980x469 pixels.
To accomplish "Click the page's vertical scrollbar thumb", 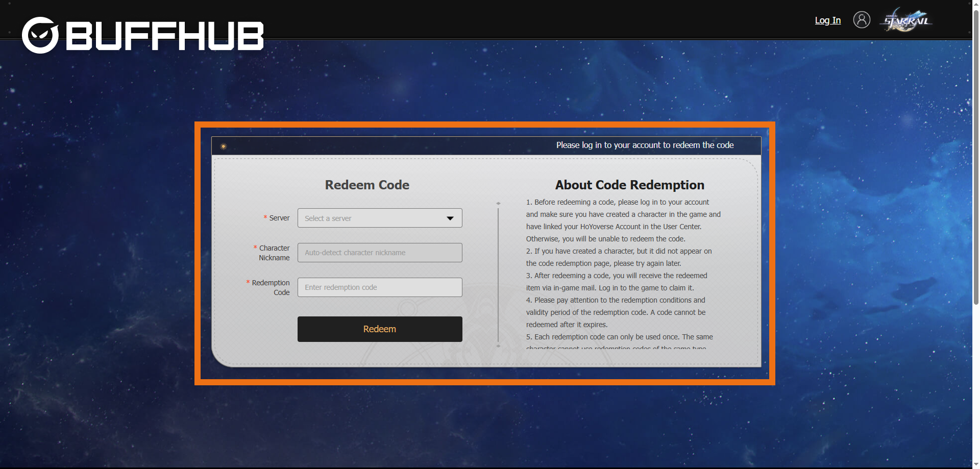I will [976, 153].
